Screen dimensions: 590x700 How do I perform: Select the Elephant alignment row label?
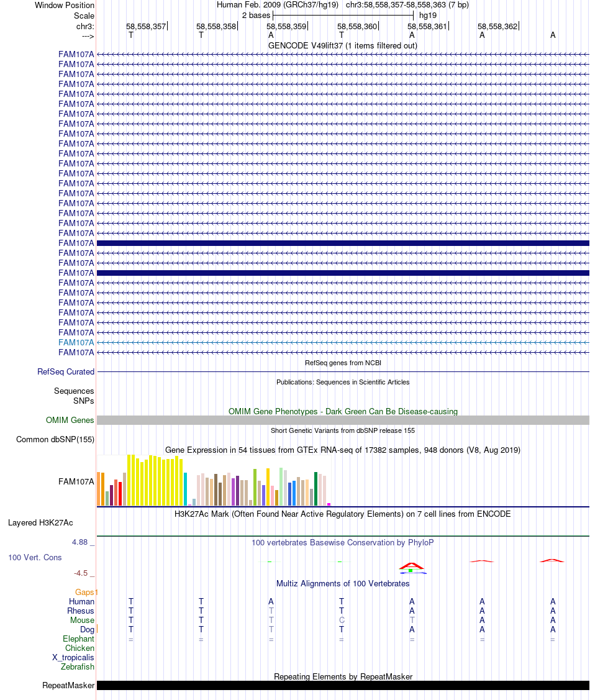(78, 639)
